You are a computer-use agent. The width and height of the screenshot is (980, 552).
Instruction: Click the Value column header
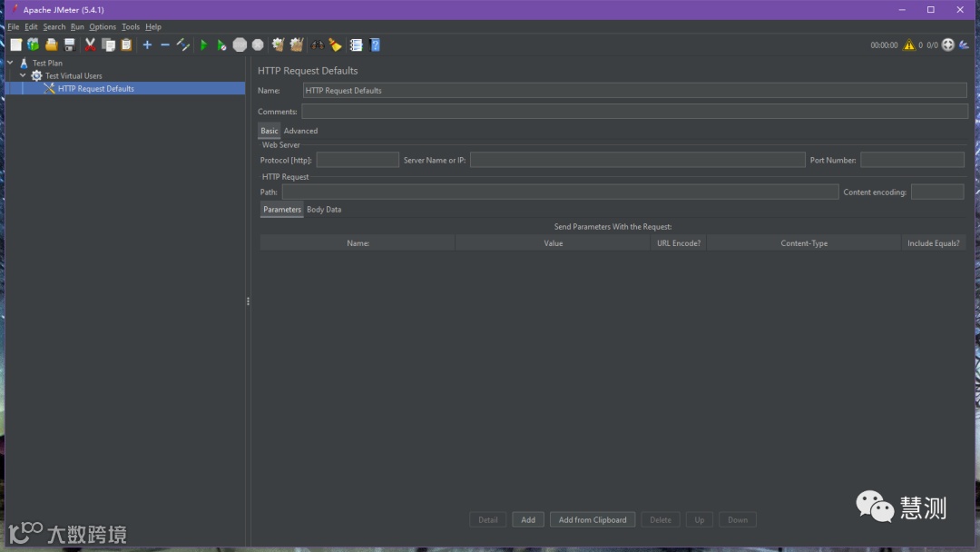(554, 243)
